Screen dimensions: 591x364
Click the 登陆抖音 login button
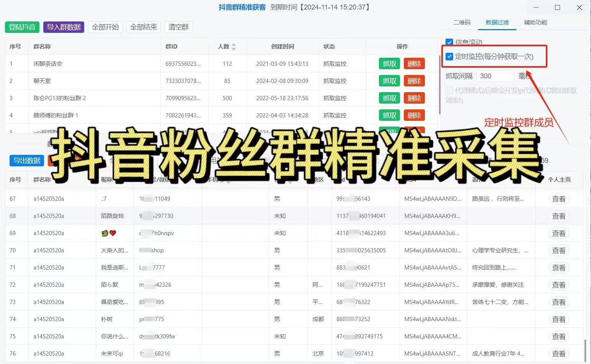pos(22,27)
